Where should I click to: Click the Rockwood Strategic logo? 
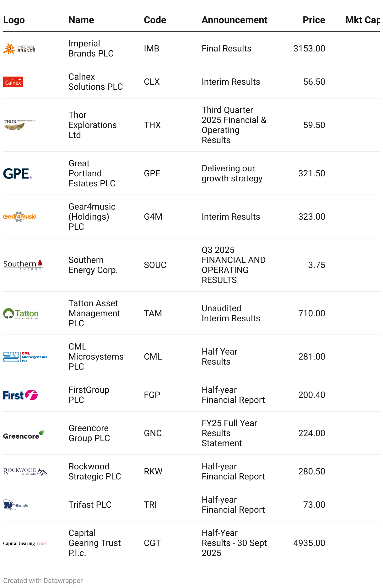coord(25,471)
